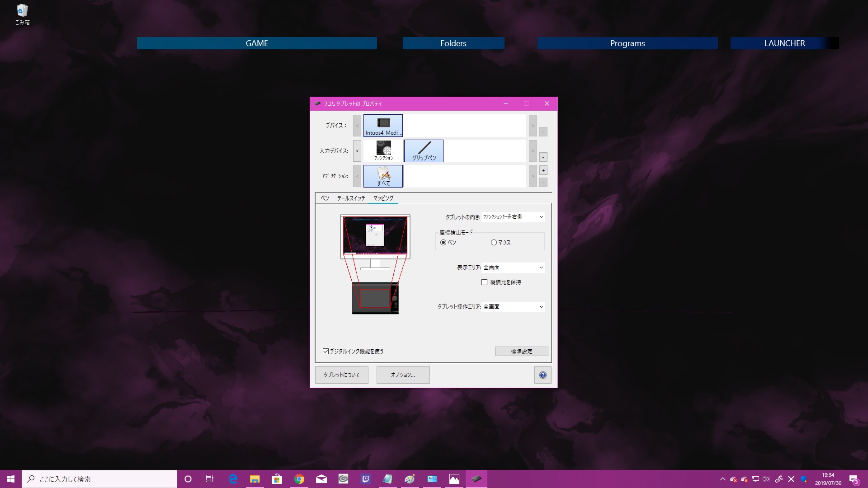Viewport: 868px width, 488px height.
Task: Open the タブレット操作エリア dropdown
Action: (513, 307)
